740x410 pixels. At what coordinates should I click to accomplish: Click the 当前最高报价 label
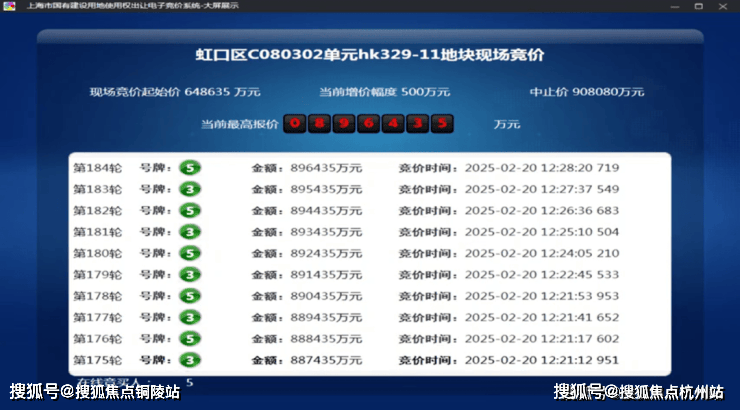240,125
